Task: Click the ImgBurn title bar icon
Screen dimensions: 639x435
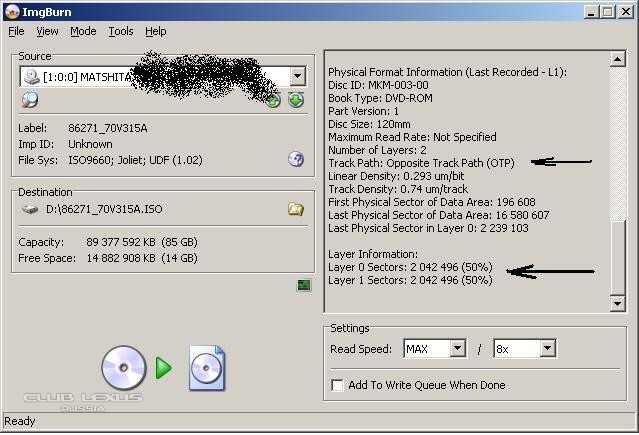Action: click(12, 12)
